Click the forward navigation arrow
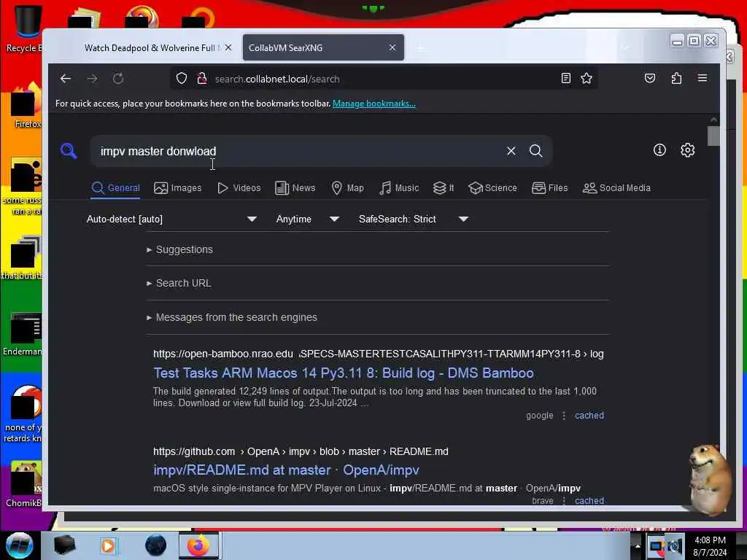This screenshot has height=560, width=747. (x=92, y=79)
